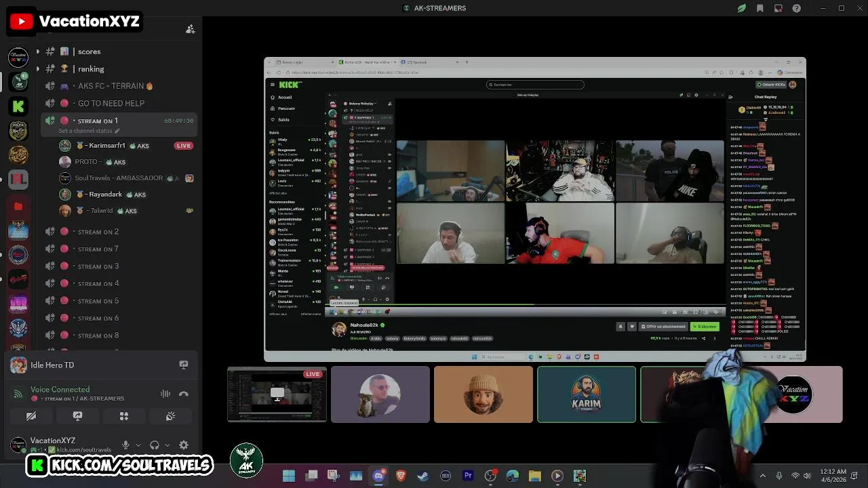868x488 pixels.
Task: Open the soundboard button in voice panel
Action: coord(170,416)
